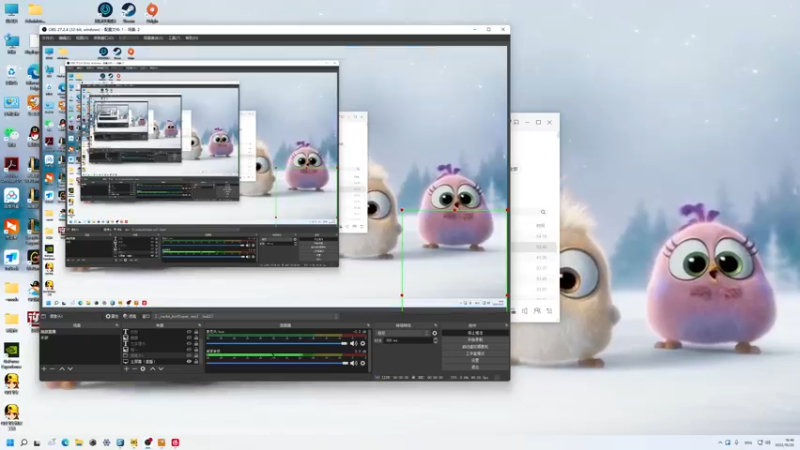
Task: Pop out the Scene Transitions dock panel
Action: 435,325
